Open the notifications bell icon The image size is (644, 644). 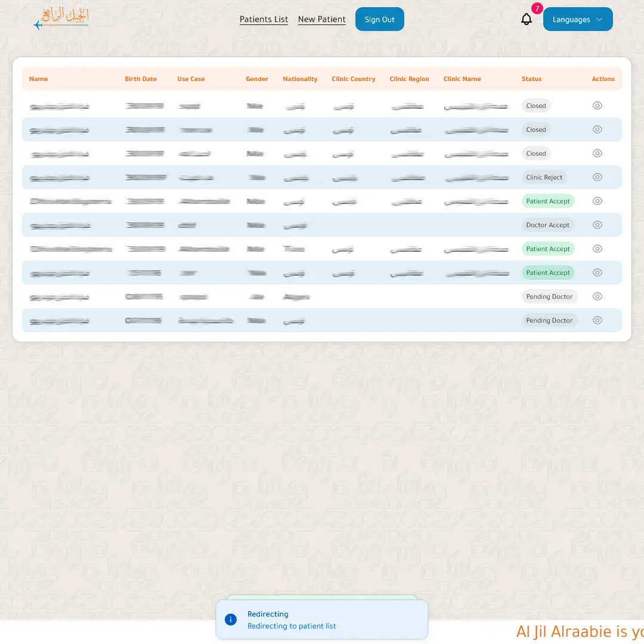point(526,20)
